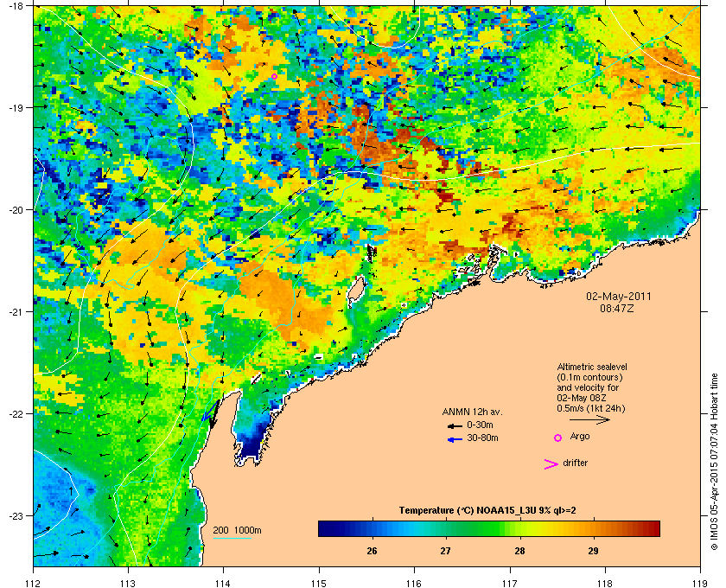Click the 200 1000m depth label

(237, 531)
